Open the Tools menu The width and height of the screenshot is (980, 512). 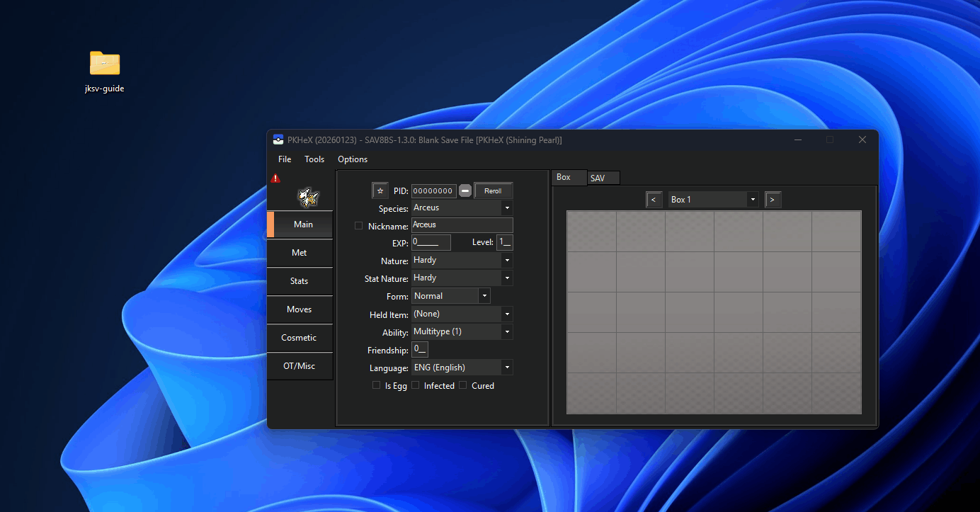click(x=314, y=159)
